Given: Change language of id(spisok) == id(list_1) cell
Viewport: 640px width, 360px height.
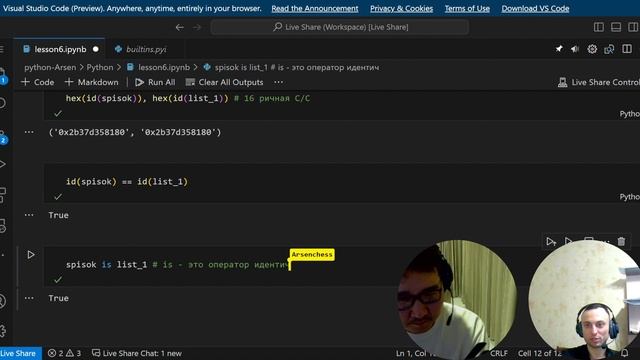Looking at the screenshot, I should (x=629, y=197).
